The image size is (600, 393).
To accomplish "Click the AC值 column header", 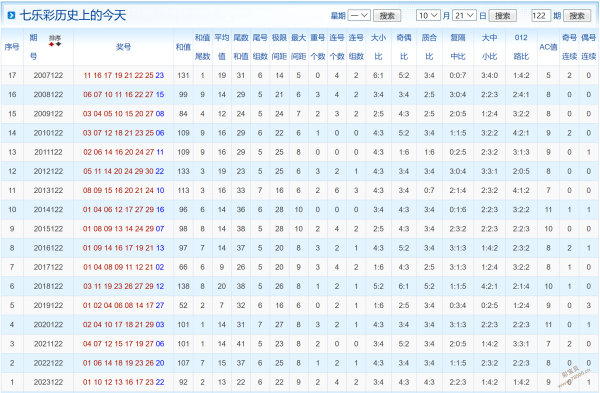I will tap(548, 47).
